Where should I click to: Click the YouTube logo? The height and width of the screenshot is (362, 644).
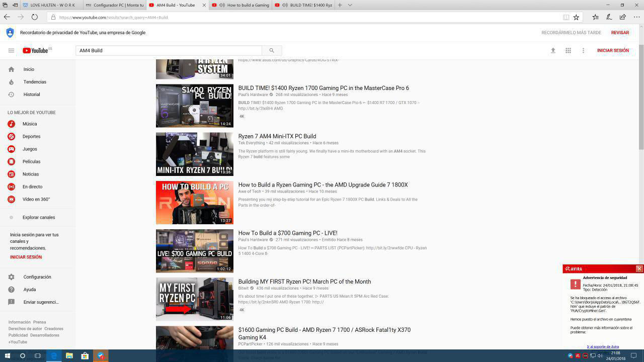[x=35, y=50]
